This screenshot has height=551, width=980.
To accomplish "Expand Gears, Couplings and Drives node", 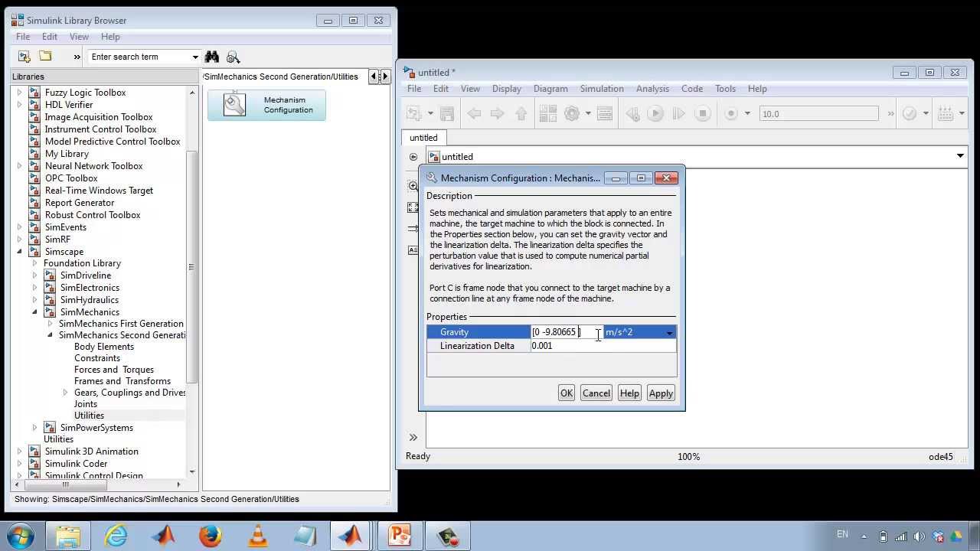I will pyautogui.click(x=65, y=393).
